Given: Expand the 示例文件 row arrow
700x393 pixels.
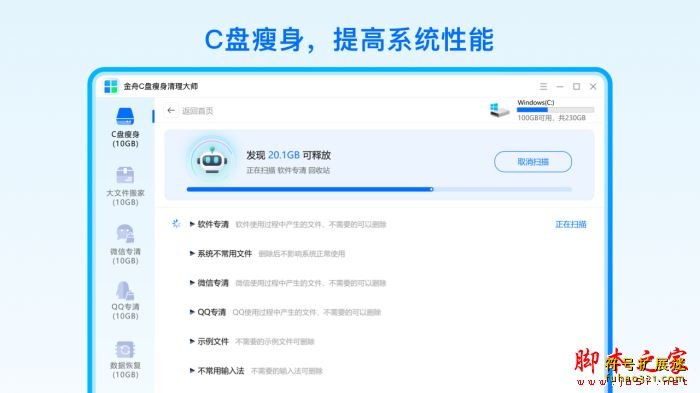Looking at the screenshot, I should (x=192, y=342).
